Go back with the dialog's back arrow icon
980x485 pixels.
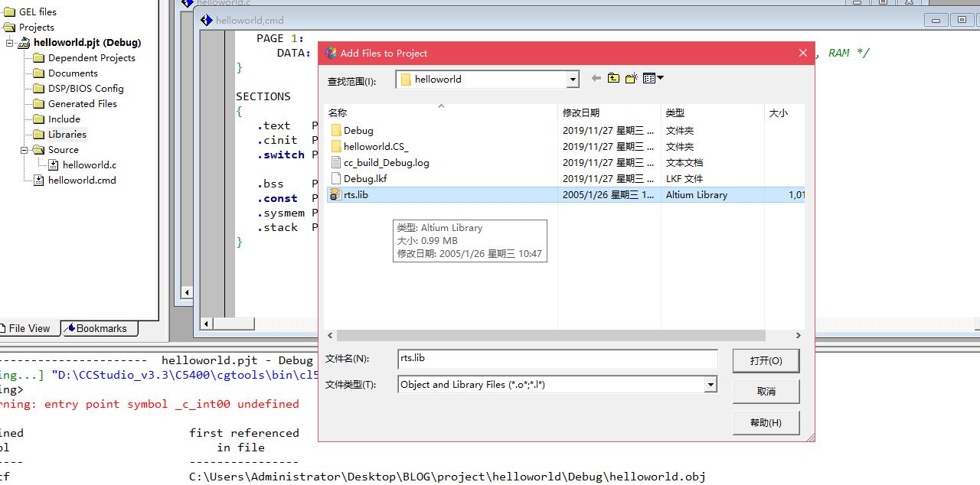click(596, 78)
